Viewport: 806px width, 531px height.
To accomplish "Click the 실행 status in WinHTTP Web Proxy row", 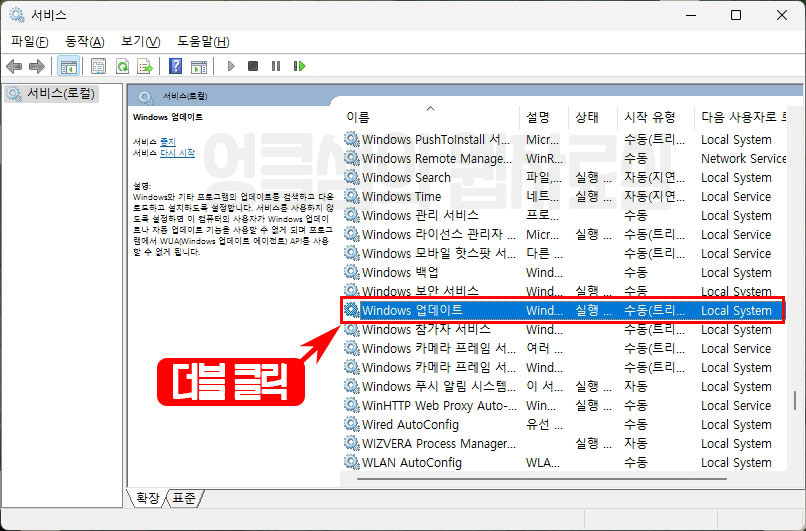I will pyautogui.click(x=593, y=405).
